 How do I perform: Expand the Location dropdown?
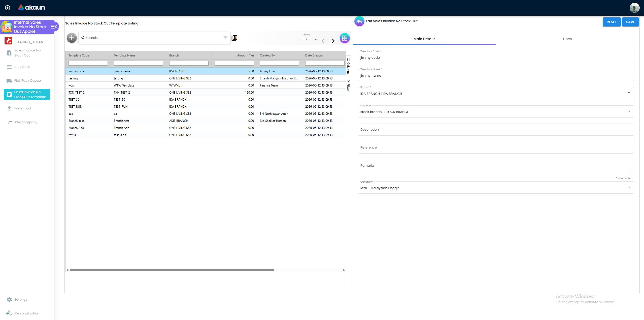pos(629,111)
